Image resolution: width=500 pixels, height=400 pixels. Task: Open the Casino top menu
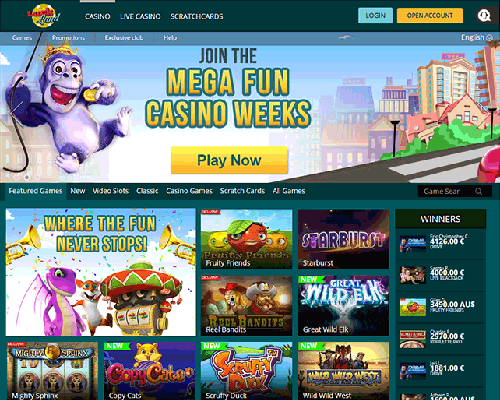98,16
